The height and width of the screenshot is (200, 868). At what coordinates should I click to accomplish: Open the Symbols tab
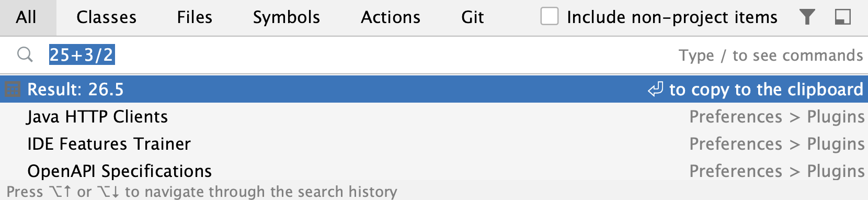[x=287, y=17]
